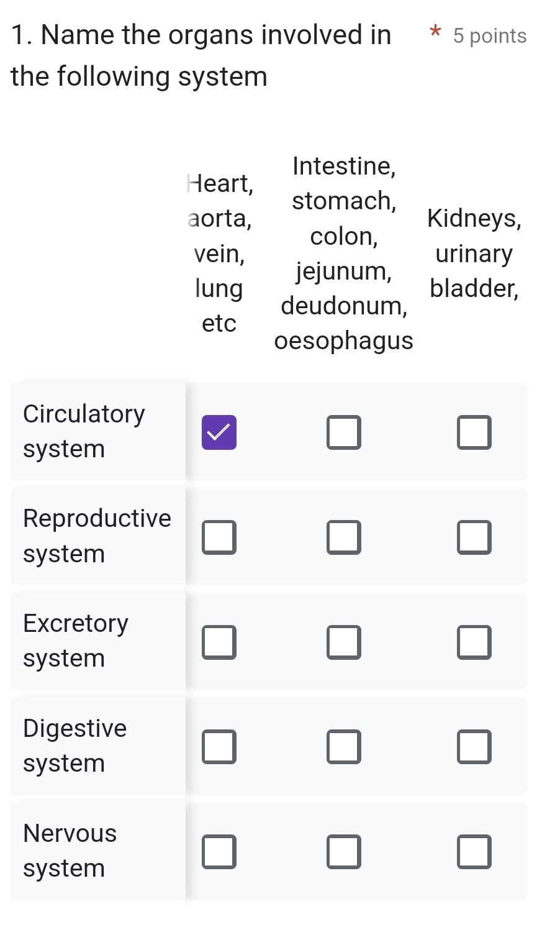This screenshot has width=560, height=927.
Task: Check Excretory system Heart, aorta checkbox
Action: tap(219, 642)
